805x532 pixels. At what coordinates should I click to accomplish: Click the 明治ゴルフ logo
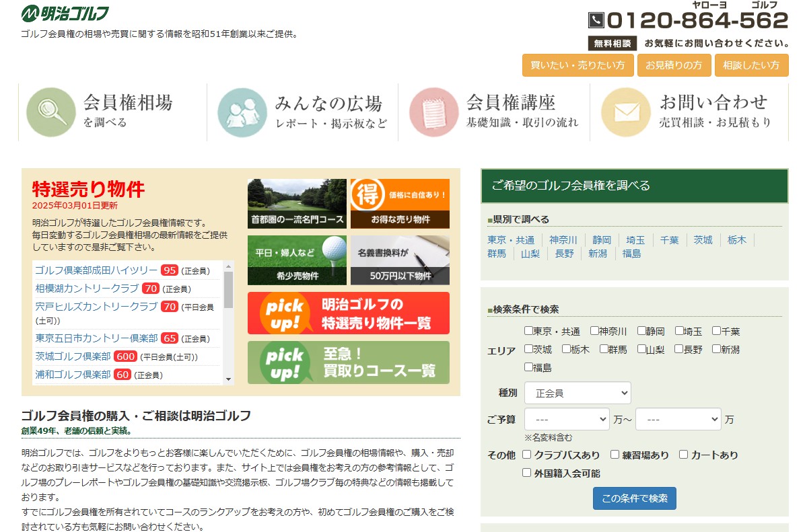[x=65, y=13]
